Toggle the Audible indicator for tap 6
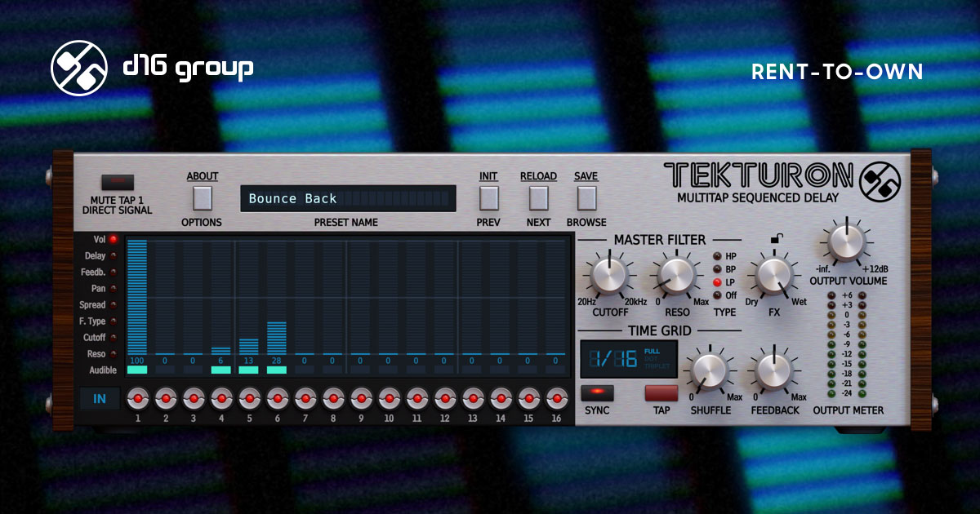Image resolution: width=980 pixels, height=514 pixels. (x=277, y=370)
